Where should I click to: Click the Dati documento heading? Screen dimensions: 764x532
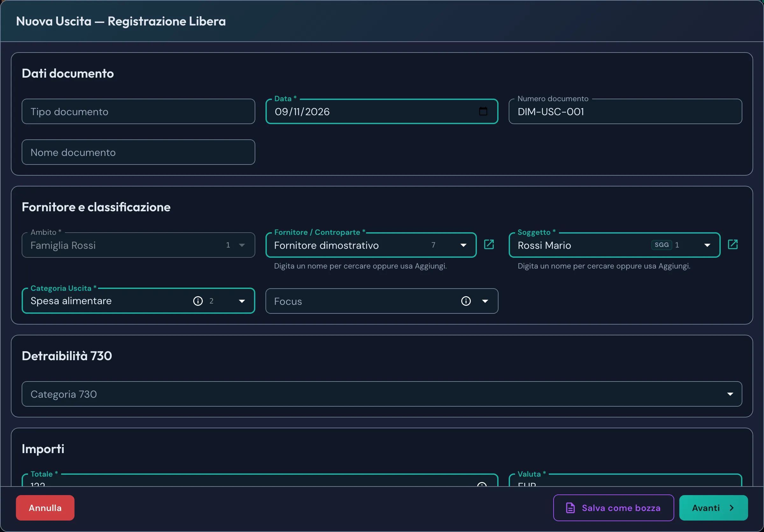(x=68, y=73)
